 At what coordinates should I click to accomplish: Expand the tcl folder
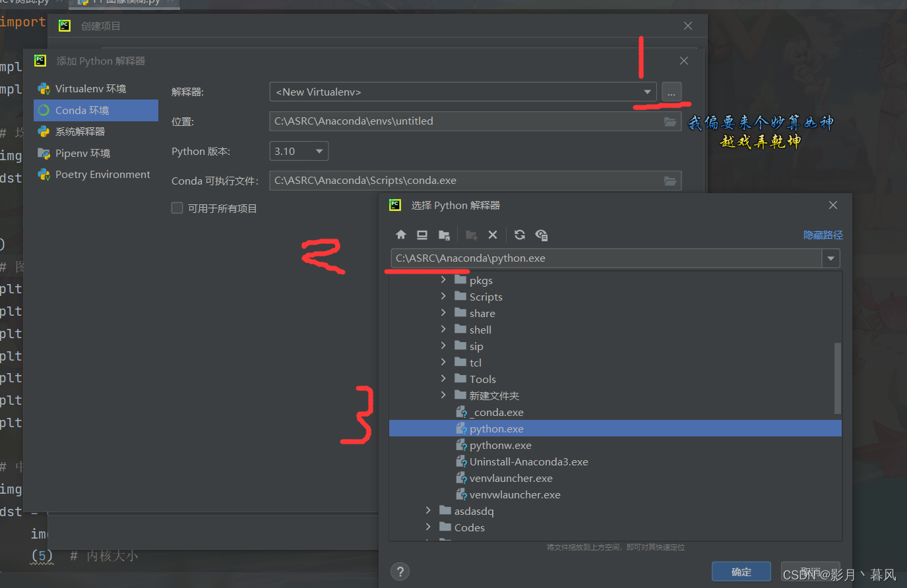tap(443, 363)
